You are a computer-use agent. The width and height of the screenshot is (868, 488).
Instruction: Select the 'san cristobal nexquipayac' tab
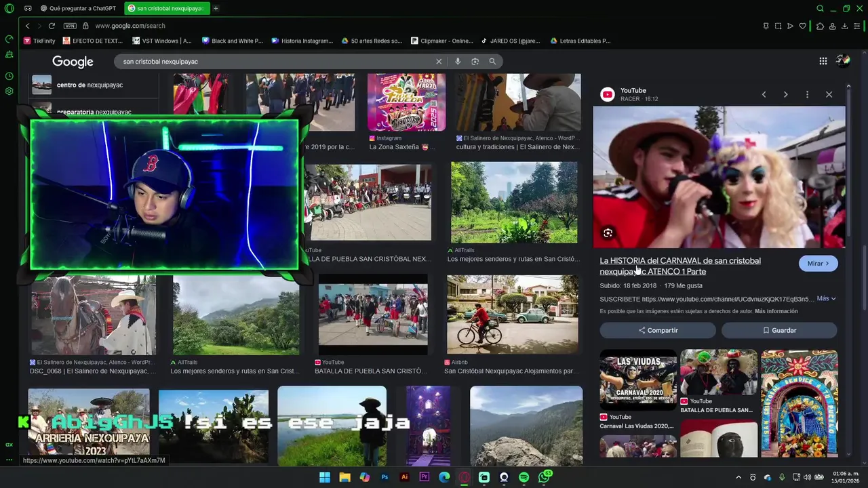click(167, 8)
